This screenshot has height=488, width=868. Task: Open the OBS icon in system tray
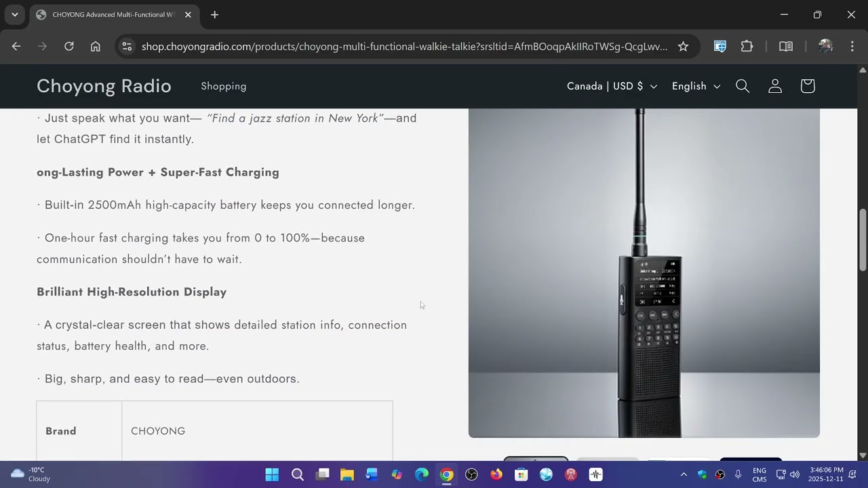(720, 474)
